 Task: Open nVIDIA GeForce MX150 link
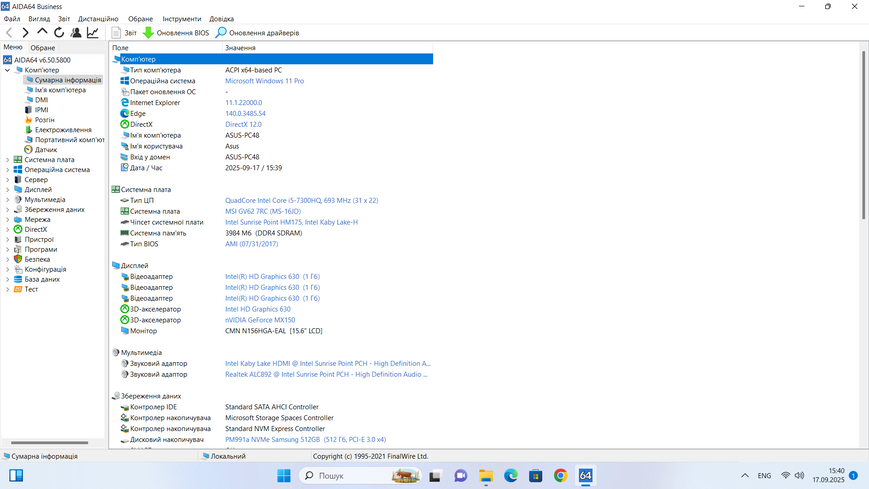[260, 320]
